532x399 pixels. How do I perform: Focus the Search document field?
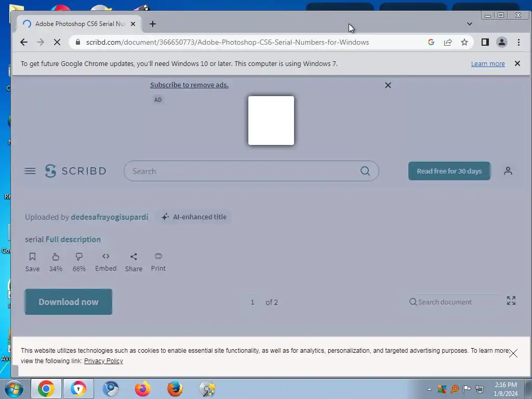point(454,302)
